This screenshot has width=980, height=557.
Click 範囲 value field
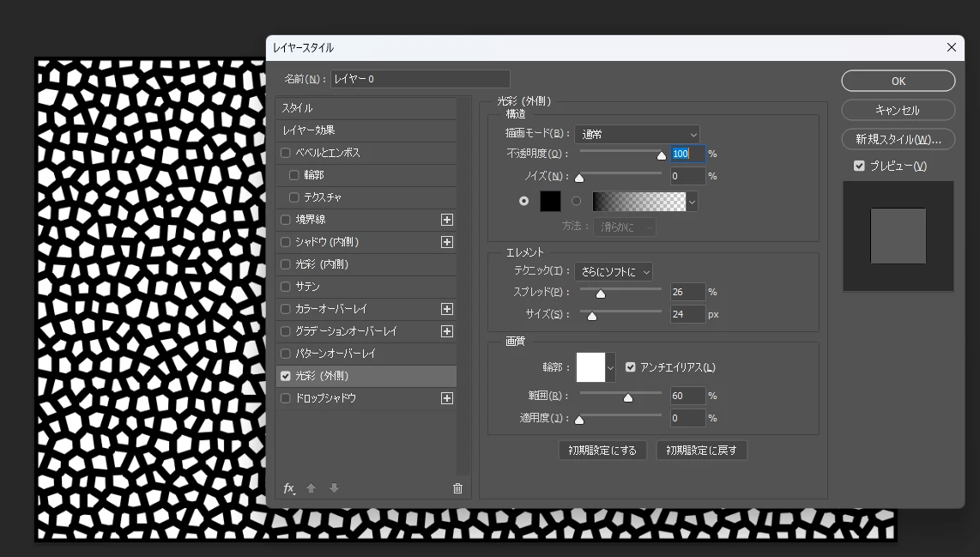[687, 396]
